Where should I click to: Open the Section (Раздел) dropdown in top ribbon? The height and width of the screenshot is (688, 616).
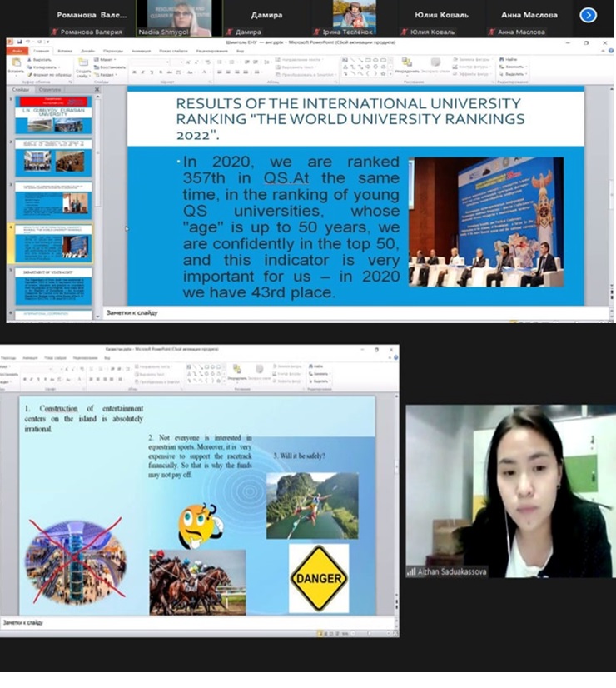click(107, 73)
